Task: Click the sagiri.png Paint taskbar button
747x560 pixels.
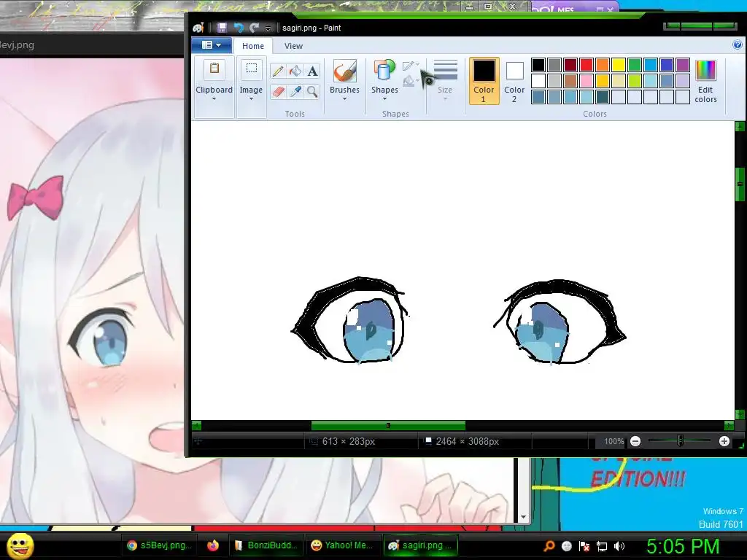Action: 421,545
